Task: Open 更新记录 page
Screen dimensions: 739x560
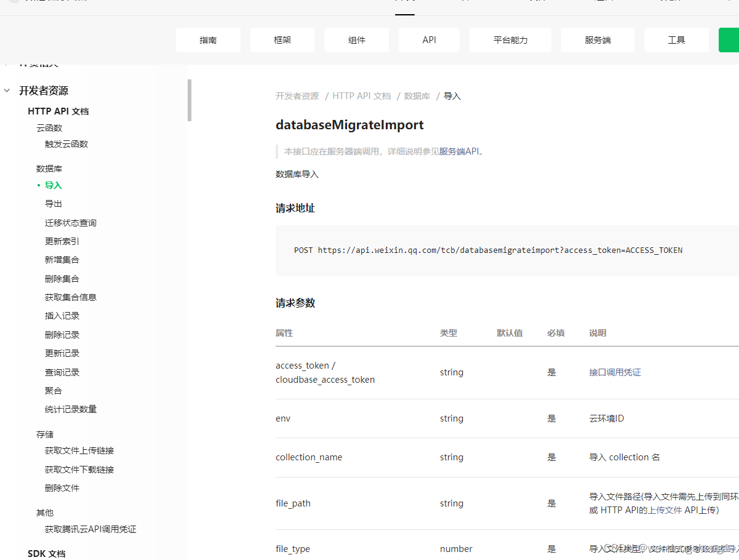Action: coord(62,353)
